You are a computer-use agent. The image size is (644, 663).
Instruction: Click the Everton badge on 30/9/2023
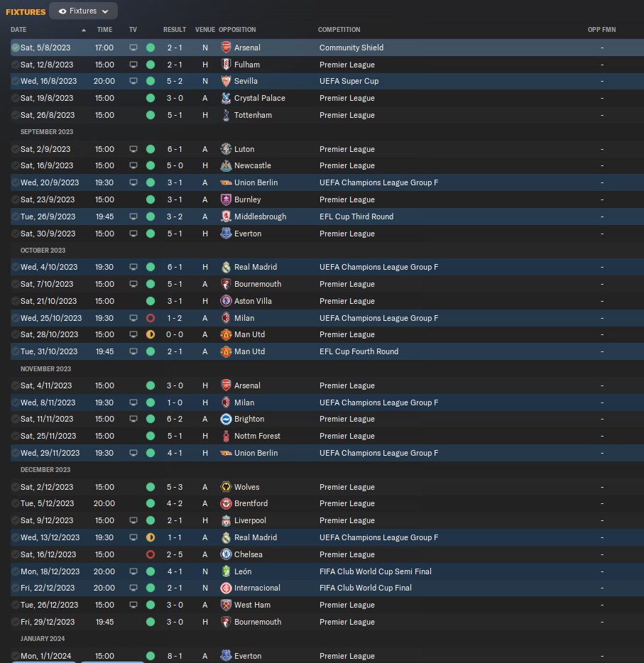[x=227, y=234]
